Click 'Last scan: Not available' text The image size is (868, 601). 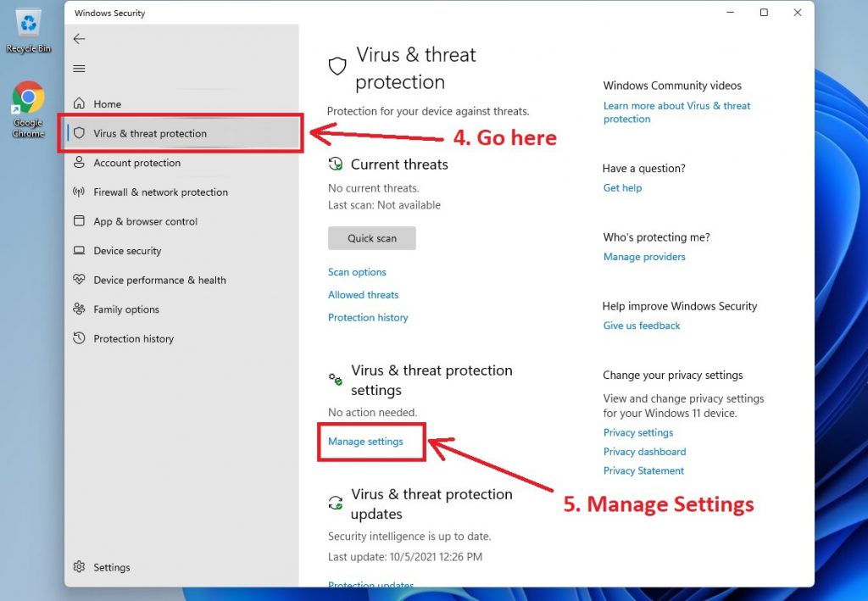tap(384, 205)
